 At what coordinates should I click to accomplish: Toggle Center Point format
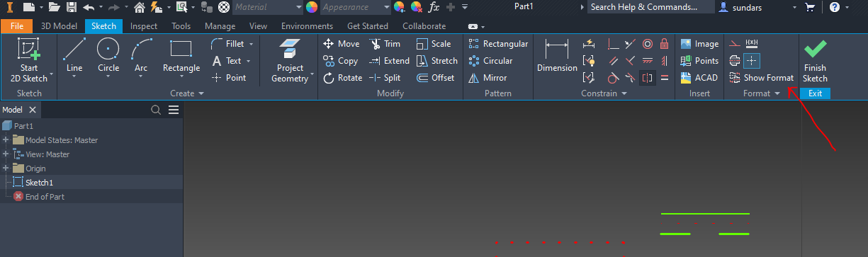752,61
